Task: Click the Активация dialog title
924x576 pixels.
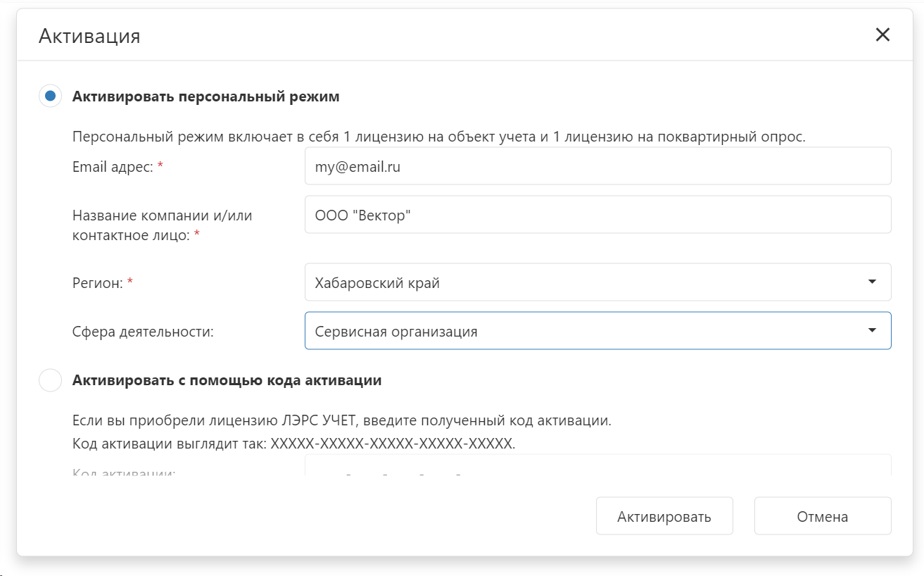Action: coord(89,36)
